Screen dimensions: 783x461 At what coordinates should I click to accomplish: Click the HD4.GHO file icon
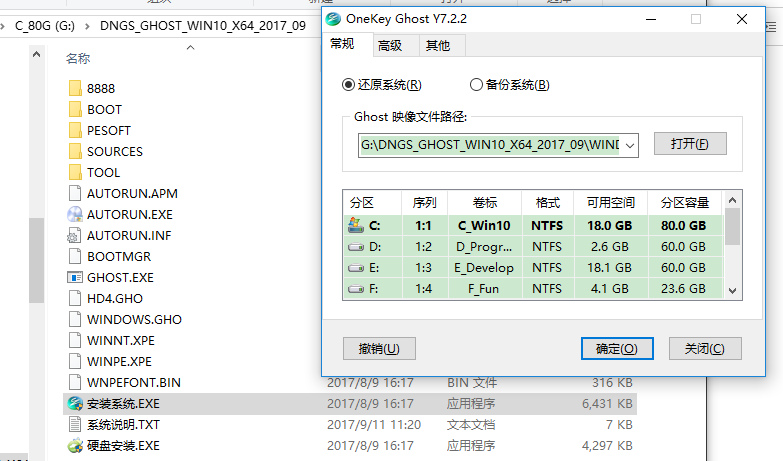point(75,298)
